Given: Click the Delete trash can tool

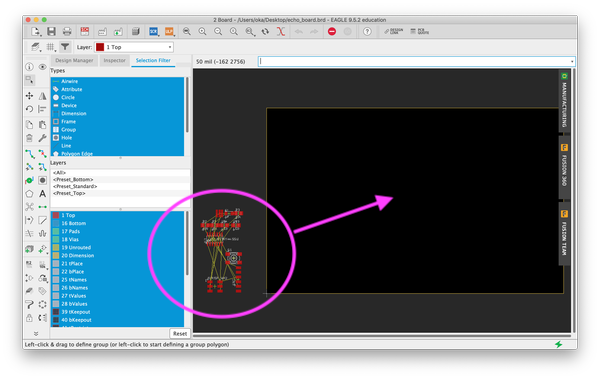Looking at the screenshot, I should (x=29, y=138).
